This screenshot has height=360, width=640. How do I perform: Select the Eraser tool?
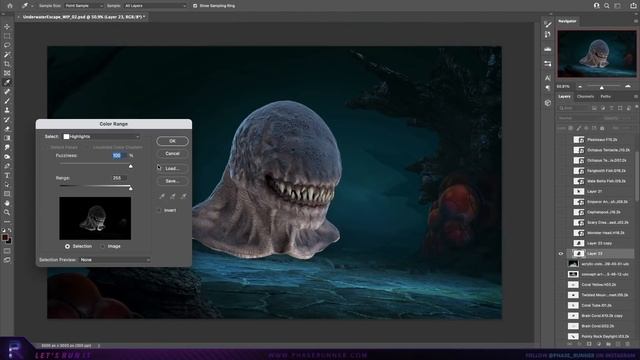pos(7,129)
